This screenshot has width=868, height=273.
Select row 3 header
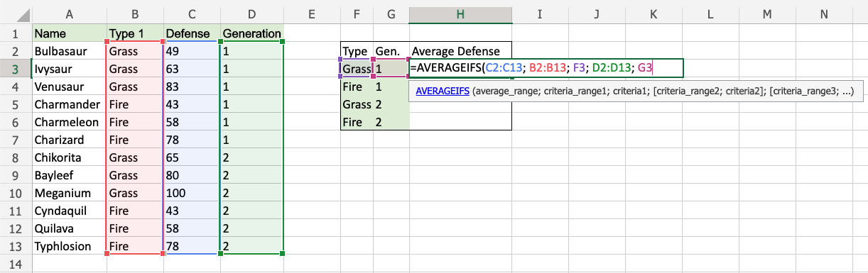[x=16, y=69]
